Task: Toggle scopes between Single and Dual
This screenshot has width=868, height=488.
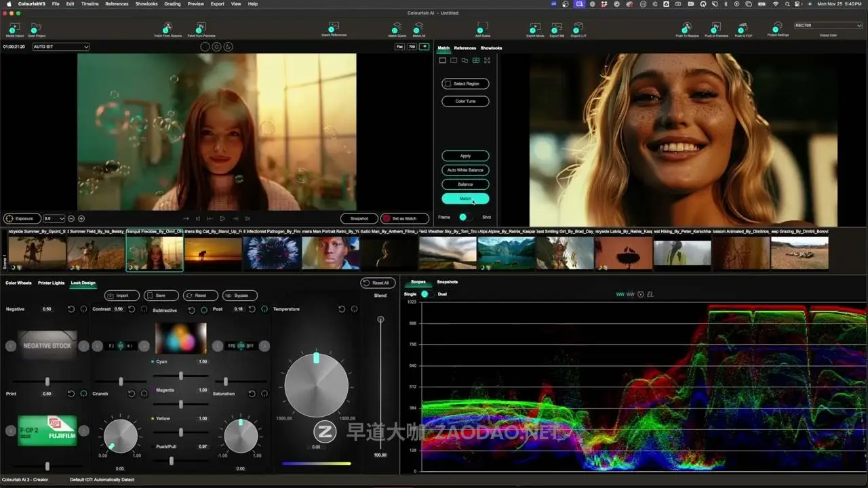Action: [426, 294]
